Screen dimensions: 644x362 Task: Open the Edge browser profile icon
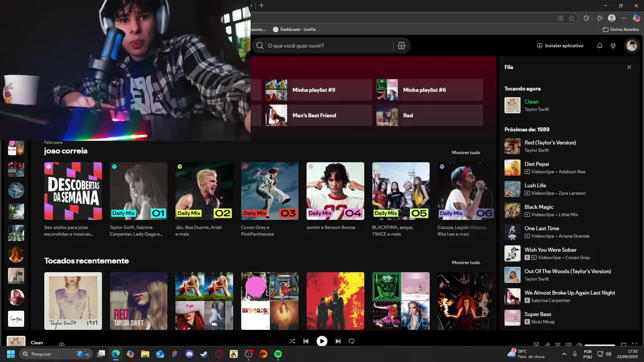pos(612,18)
